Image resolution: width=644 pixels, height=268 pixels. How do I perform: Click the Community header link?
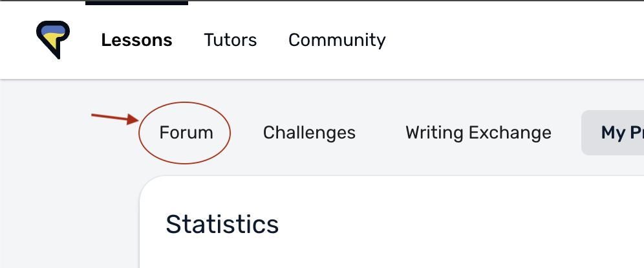click(x=337, y=40)
